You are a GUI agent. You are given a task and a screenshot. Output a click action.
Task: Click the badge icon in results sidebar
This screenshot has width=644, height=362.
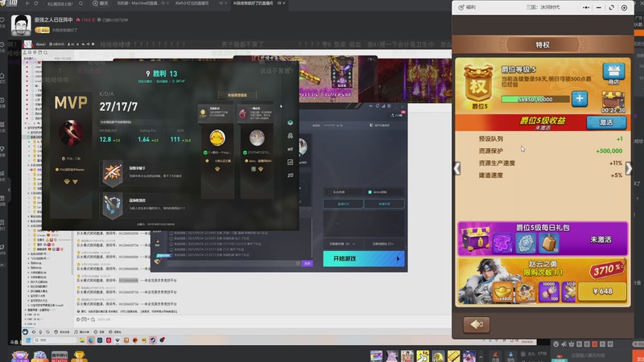point(291,136)
